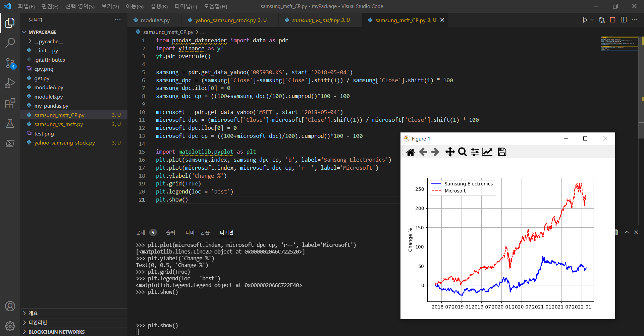Go forward to next view in Figure 1
This screenshot has width=644, height=336.
click(x=435, y=152)
